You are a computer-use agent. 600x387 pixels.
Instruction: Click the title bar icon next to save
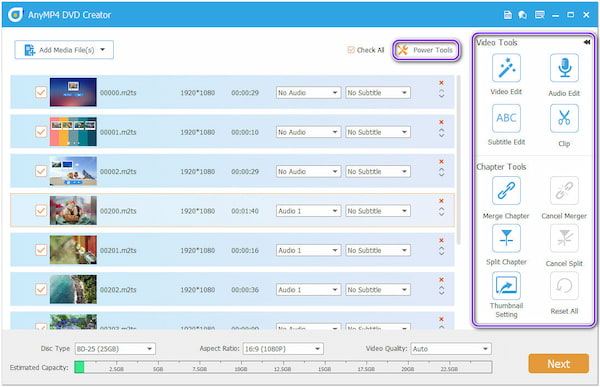523,15
